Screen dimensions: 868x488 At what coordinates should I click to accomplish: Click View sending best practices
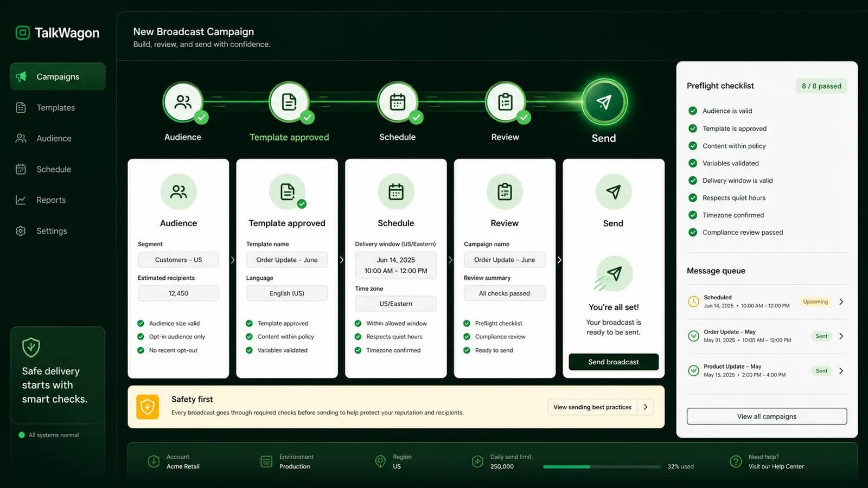point(601,407)
